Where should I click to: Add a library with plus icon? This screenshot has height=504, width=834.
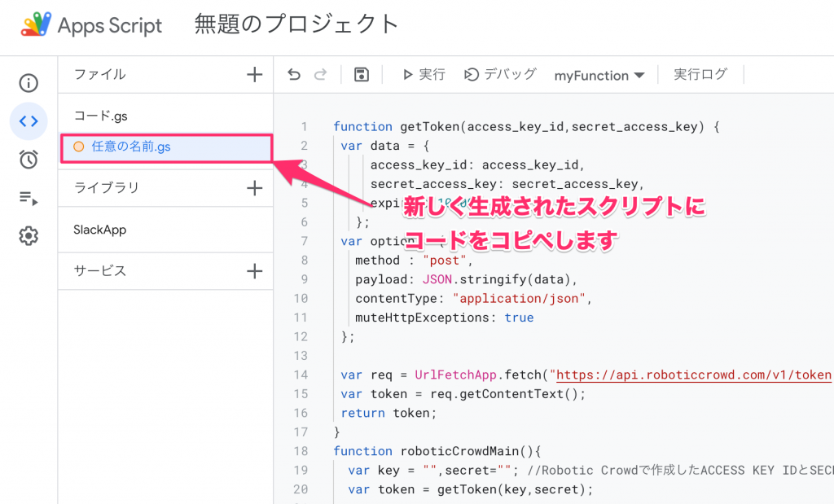(x=255, y=188)
